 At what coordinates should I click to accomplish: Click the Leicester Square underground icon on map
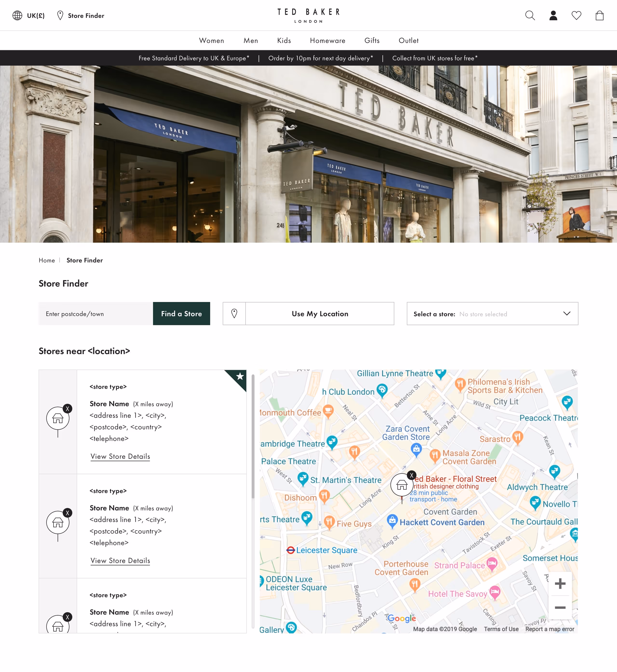[x=290, y=550]
